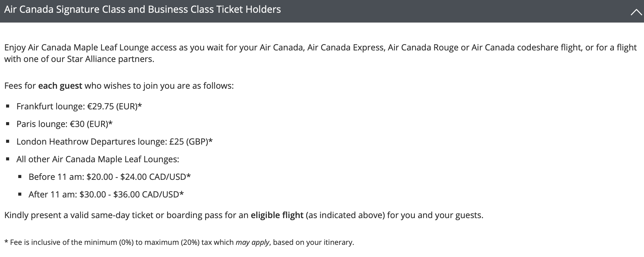
Task: Click the 'After 11 am' fee line
Action: coord(106,194)
